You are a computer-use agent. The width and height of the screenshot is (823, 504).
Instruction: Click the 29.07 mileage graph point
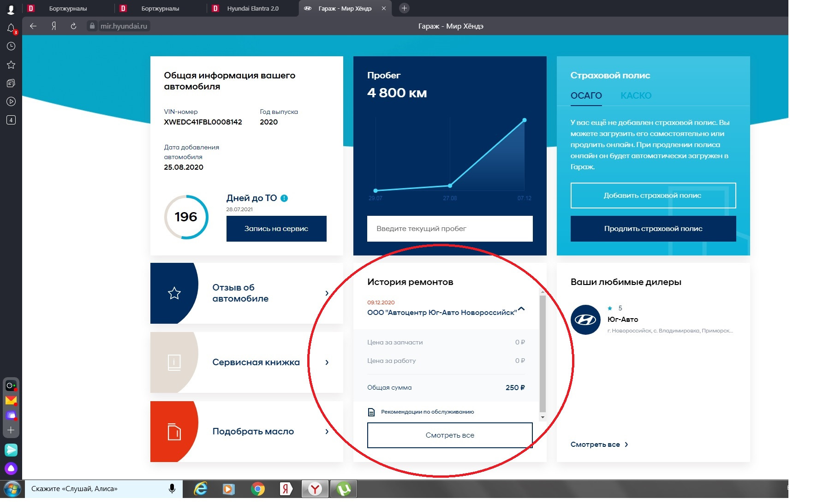[376, 190]
